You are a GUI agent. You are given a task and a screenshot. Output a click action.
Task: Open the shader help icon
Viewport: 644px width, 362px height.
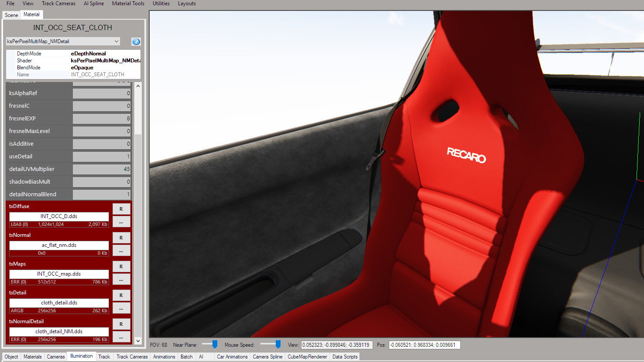tap(136, 42)
